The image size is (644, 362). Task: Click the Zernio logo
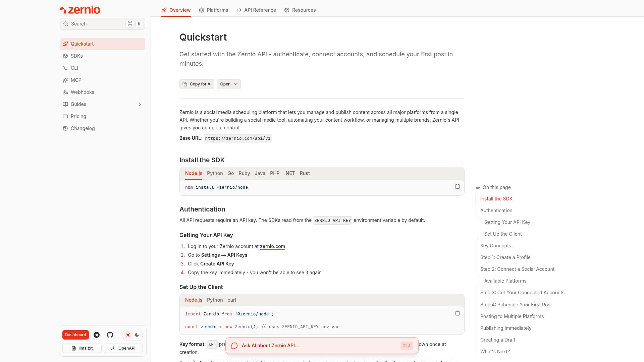(x=80, y=10)
